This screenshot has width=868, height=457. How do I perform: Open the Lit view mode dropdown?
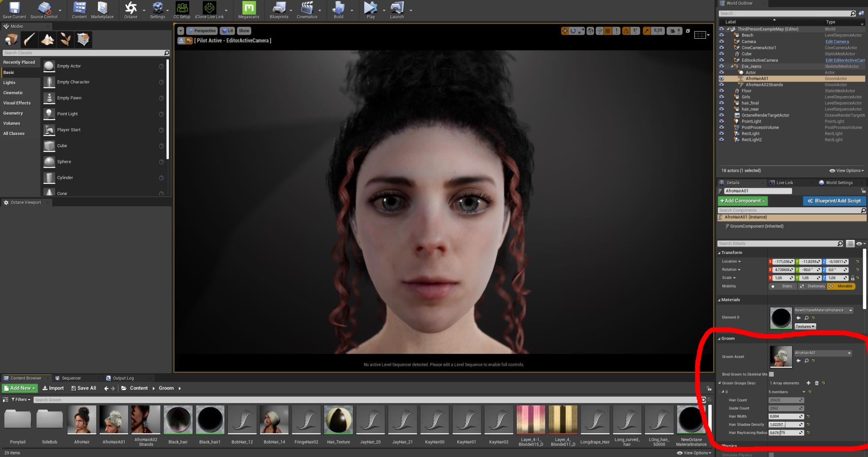click(227, 31)
